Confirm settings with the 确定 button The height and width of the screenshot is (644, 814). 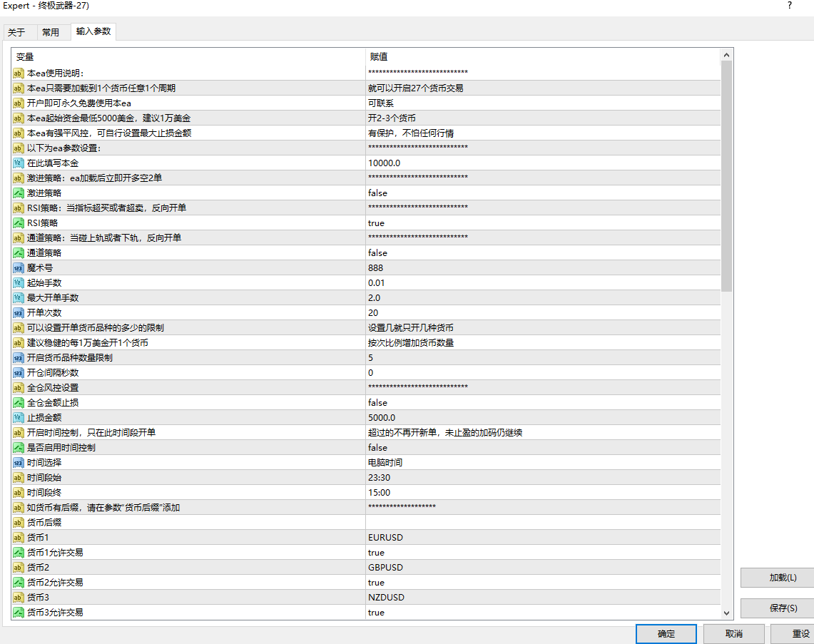click(666, 633)
